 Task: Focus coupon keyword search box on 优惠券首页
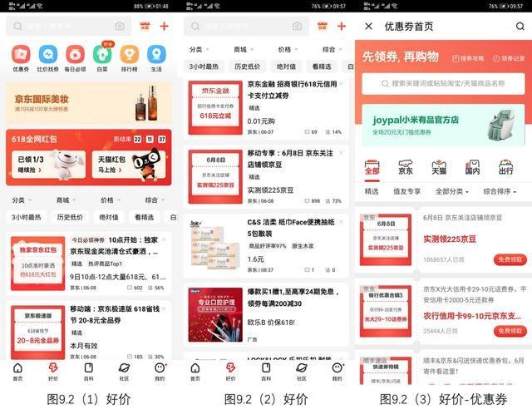443,83
